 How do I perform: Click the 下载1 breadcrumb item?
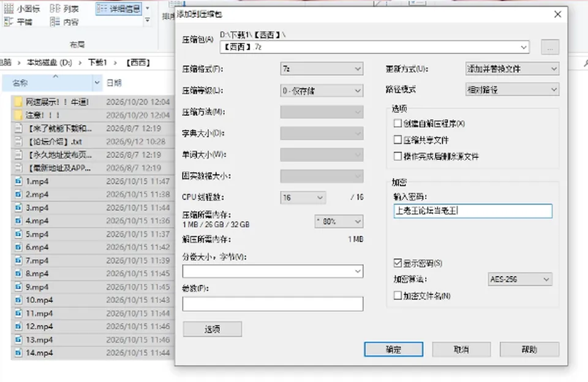pyautogui.click(x=97, y=62)
